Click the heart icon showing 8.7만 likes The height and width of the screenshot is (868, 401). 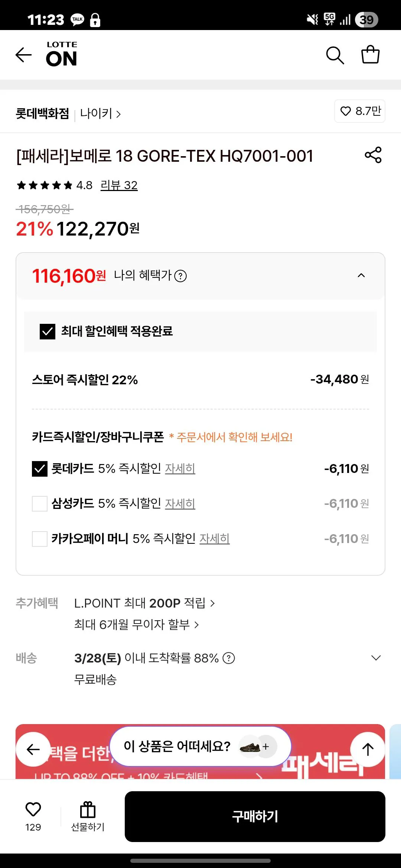point(359,111)
